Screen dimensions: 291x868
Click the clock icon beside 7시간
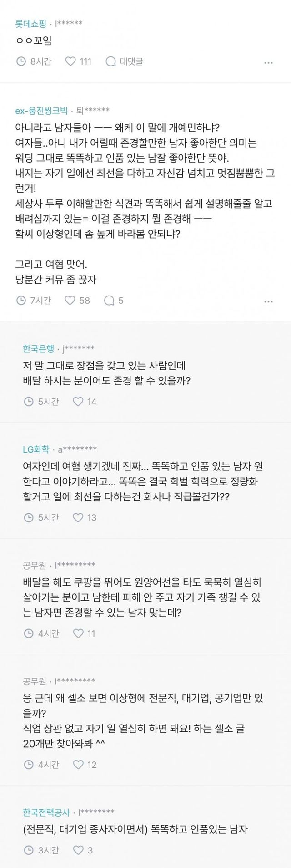(21, 300)
